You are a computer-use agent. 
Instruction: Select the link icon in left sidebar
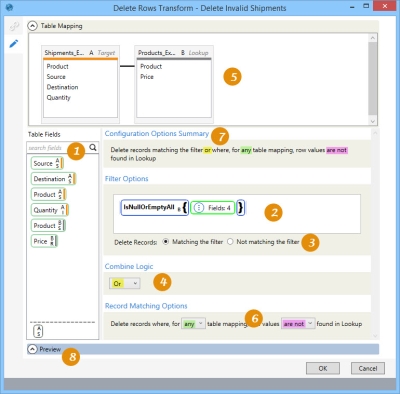click(14, 26)
